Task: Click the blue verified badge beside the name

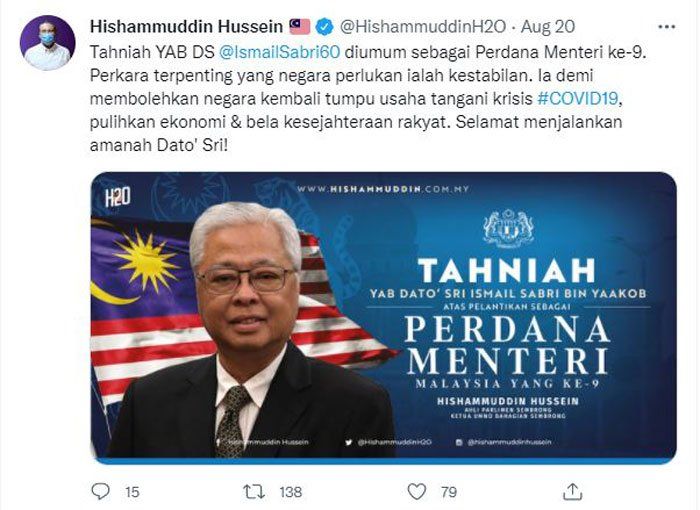Action: click(x=325, y=27)
